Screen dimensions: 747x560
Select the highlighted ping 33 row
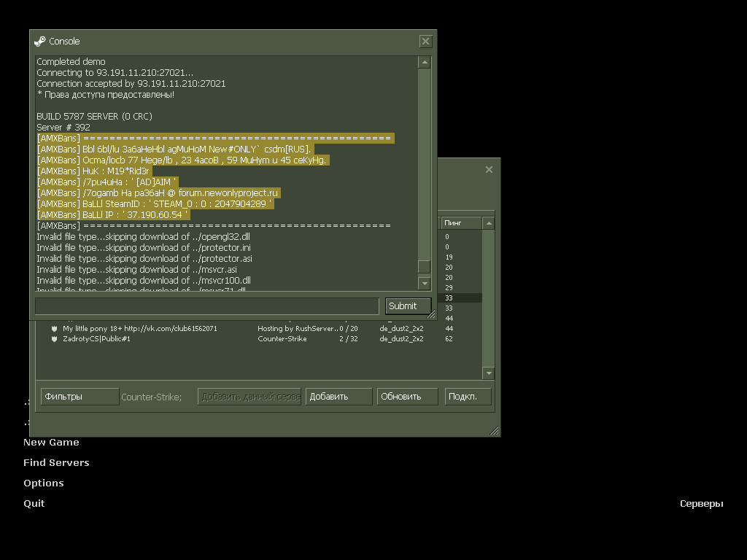(x=460, y=298)
